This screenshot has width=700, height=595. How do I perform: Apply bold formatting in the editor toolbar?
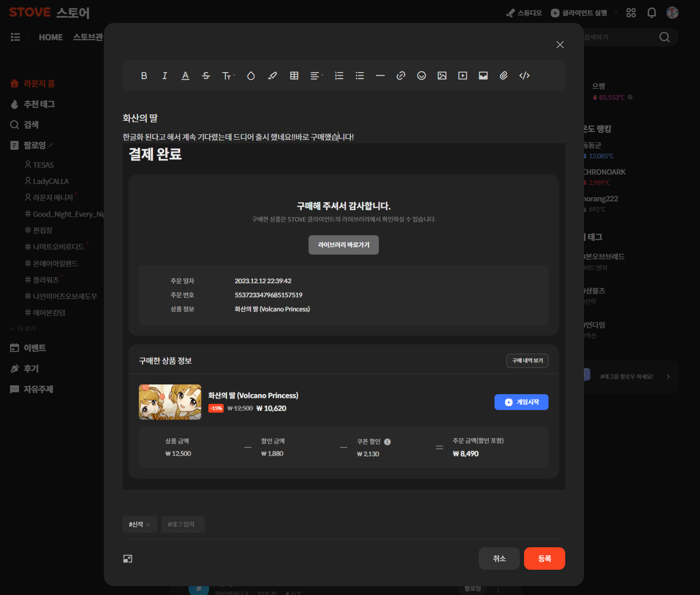pyautogui.click(x=144, y=76)
